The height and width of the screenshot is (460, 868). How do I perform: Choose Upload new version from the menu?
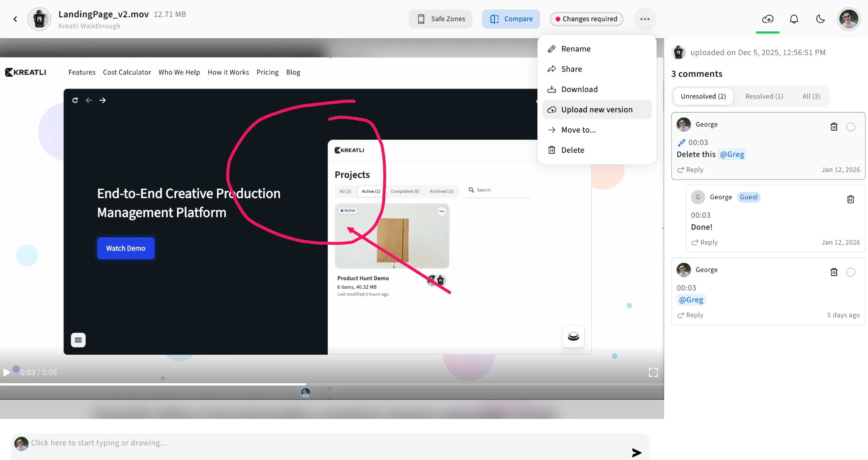[x=597, y=109]
